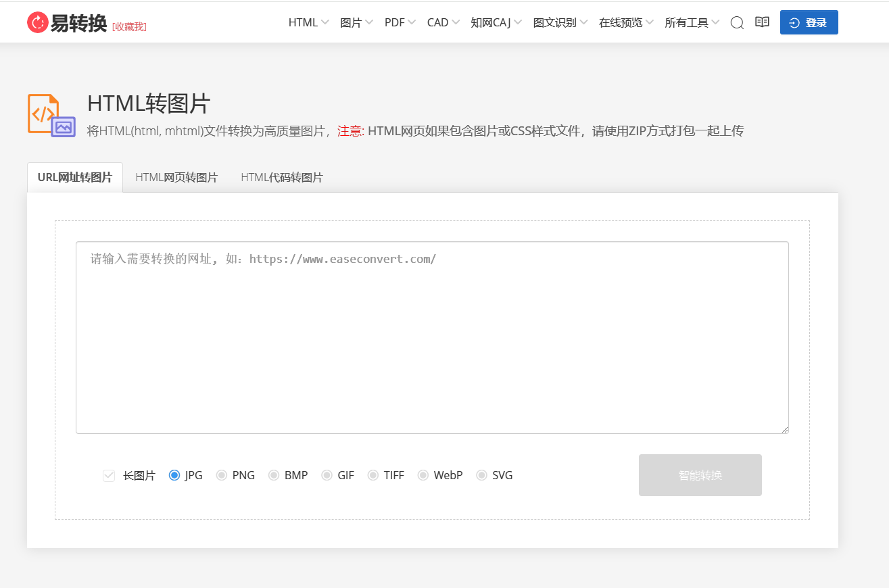Switch to the HTML代码转图片 tab
This screenshot has height=588, width=889.
pyautogui.click(x=282, y=178)
